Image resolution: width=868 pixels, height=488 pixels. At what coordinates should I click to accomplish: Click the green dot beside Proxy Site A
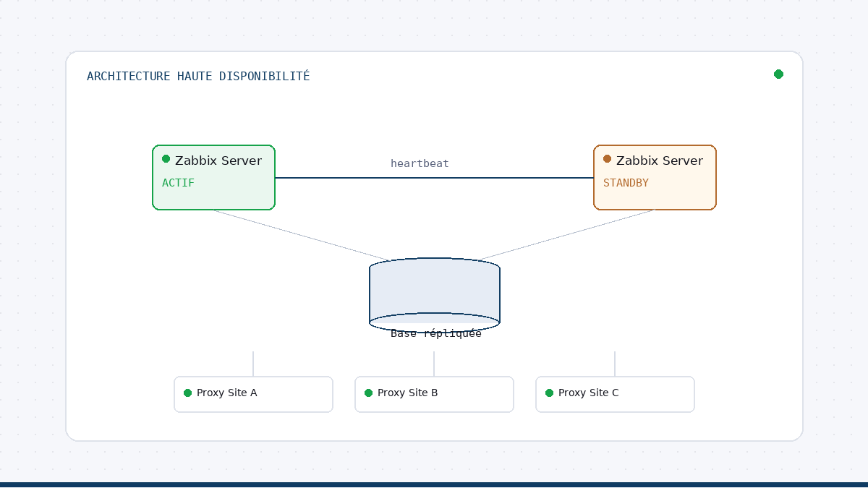click(x=187, y=393)
